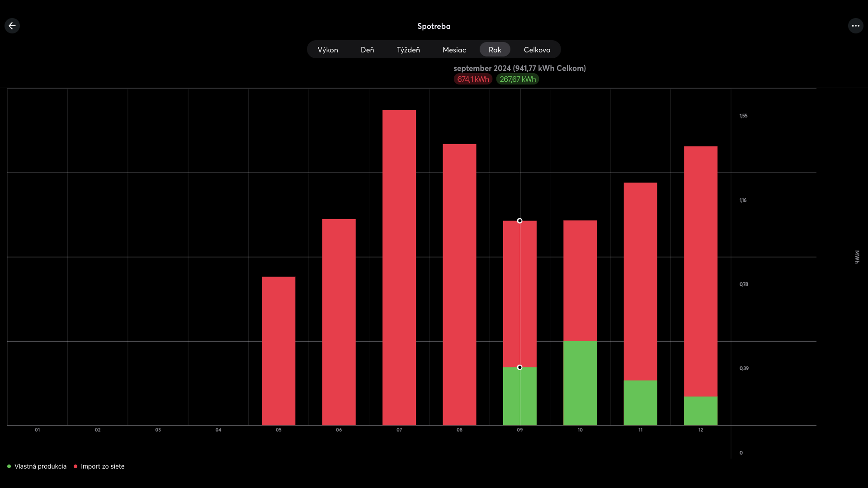Switch to the Výkon tab
This screenshot has height=488, width=868.
click(x=328, y=50)
